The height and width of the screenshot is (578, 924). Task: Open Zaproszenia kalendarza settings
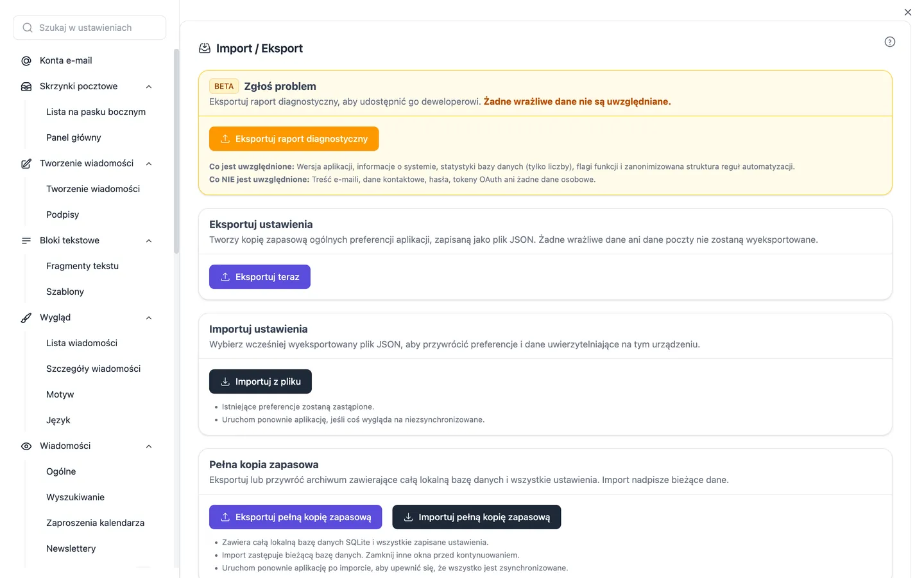pos(96,523)
